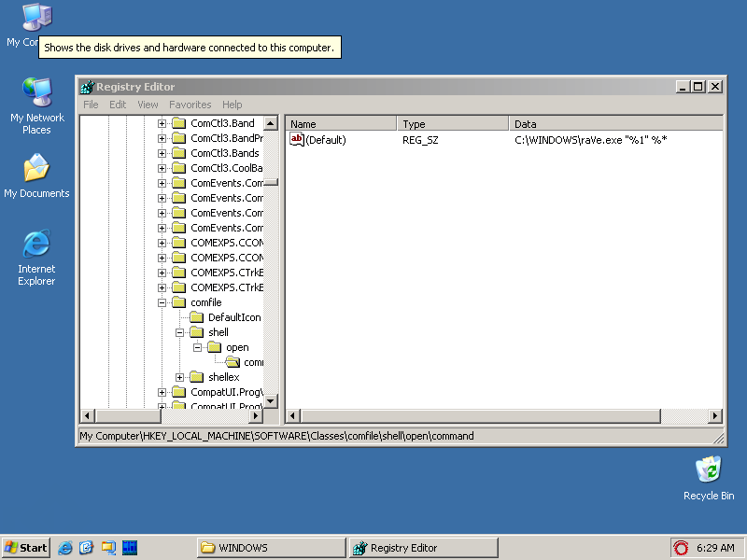Expand the shellex key
This screenshot has height=560, width=747.
pos(179,377)
